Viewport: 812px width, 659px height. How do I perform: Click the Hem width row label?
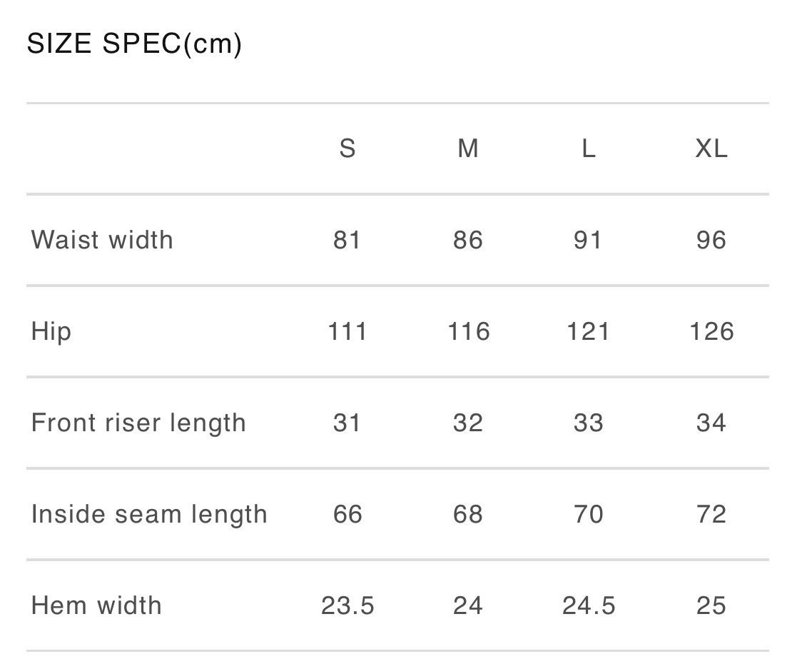coord(96,605)
